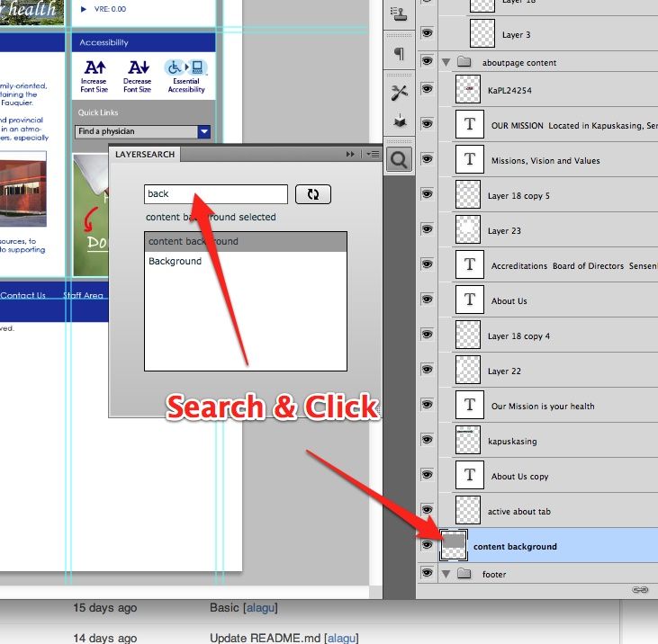
Task: Select text icon of OUR MISSION layer
Action: tap(470, 124)
